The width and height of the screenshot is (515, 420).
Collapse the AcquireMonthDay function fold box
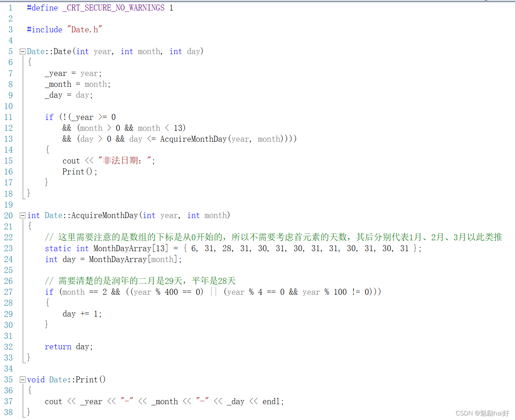(x=23, y=215)
